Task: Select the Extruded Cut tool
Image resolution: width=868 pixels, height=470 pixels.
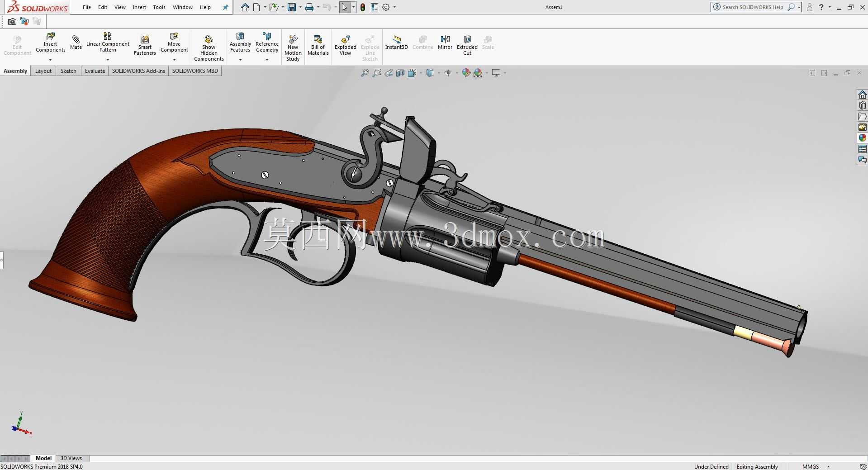Action: tap(467, 45)
